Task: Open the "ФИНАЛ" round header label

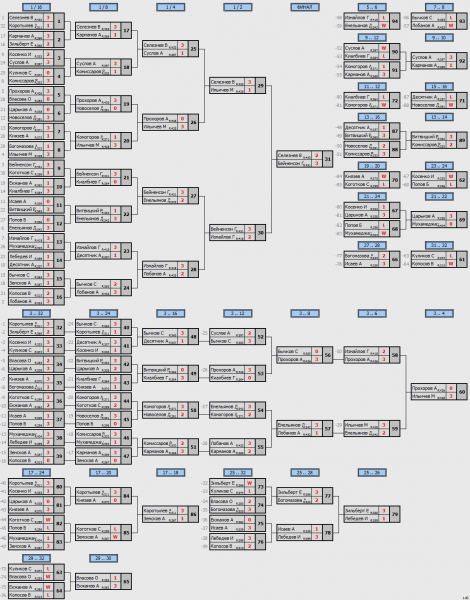Action: (305, 7)
